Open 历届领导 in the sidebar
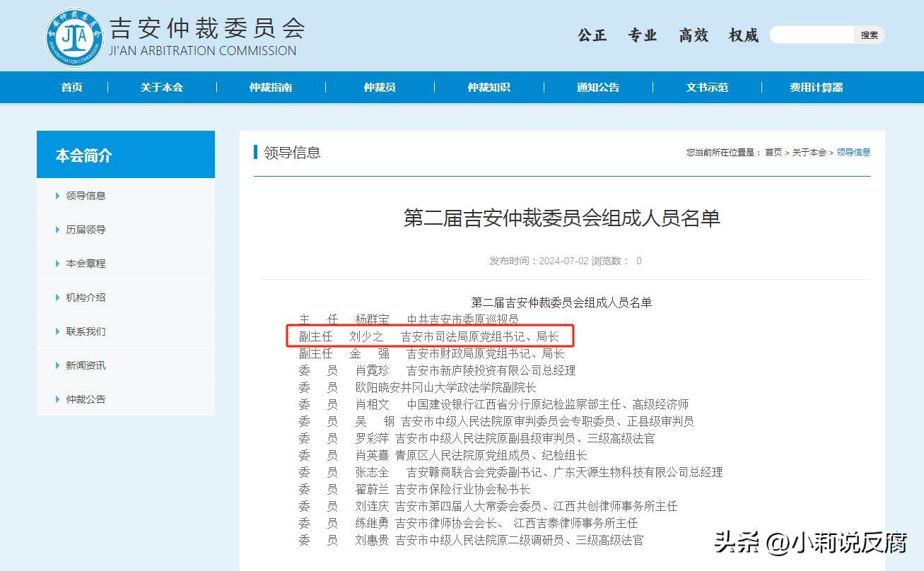Screen dimensions: 924x571 click(86, 230)
